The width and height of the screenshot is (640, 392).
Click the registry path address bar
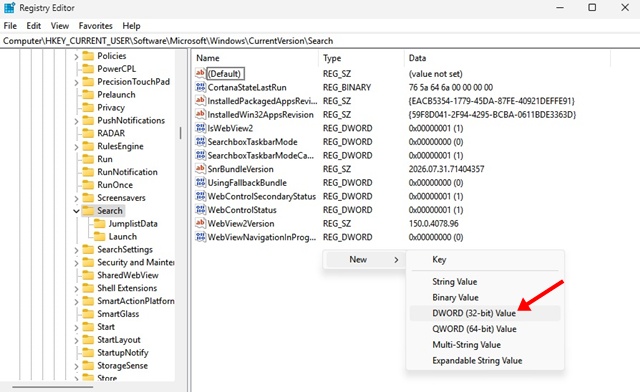click(320, 41)
